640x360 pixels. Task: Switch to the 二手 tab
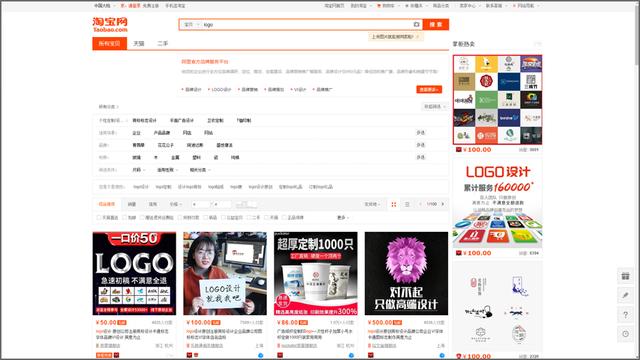162,43
